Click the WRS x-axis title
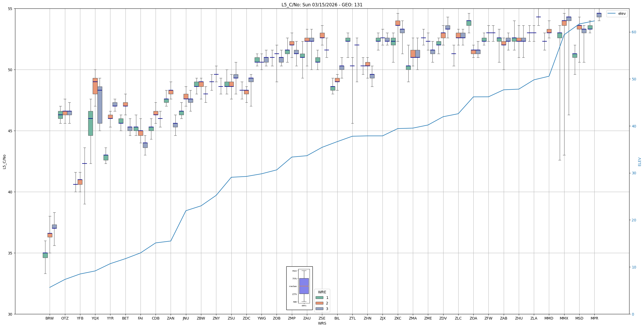 322,323
